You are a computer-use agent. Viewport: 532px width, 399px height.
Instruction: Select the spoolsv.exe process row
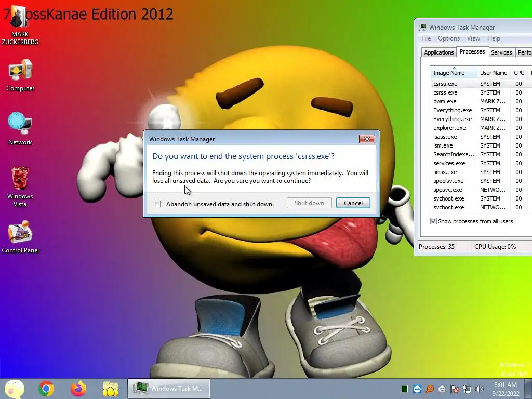[x=481, y=180]
